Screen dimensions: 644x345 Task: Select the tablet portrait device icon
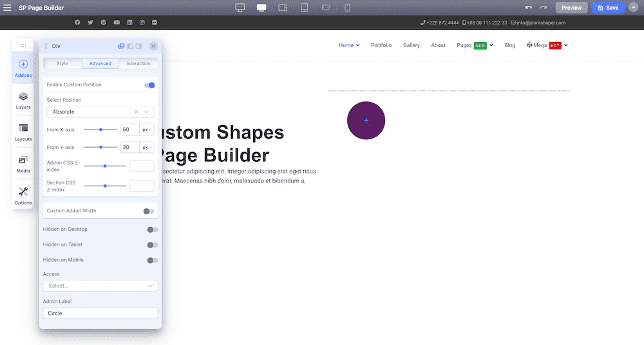pyautogui.click(x=305, y=7)
